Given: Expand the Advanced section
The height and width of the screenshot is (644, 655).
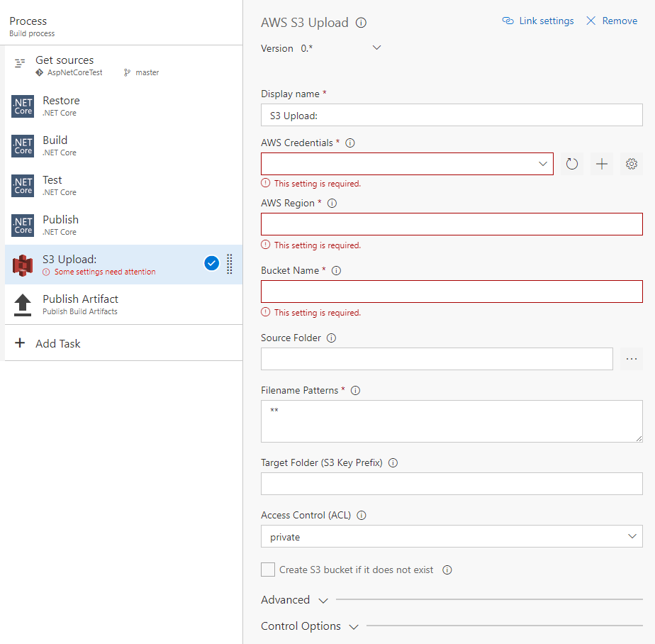Looking at the screenshot, I should (x=294, y=600).
